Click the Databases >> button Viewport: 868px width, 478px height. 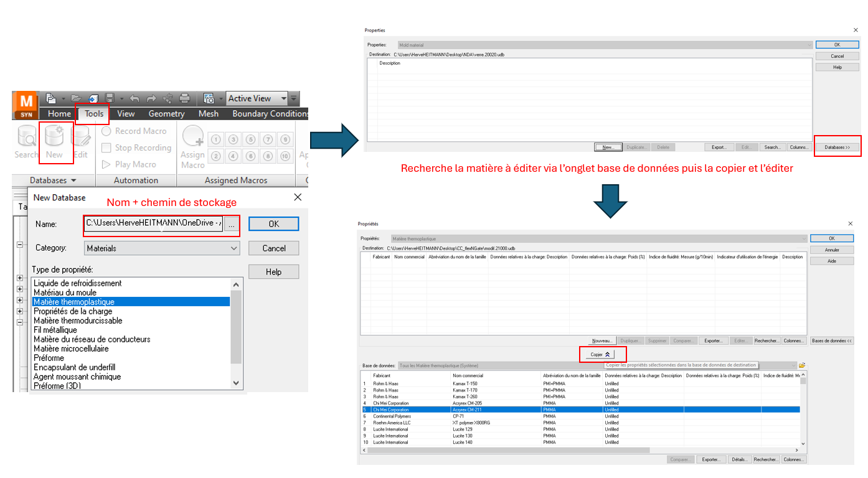pyautogui.click(x=837, y=148)
